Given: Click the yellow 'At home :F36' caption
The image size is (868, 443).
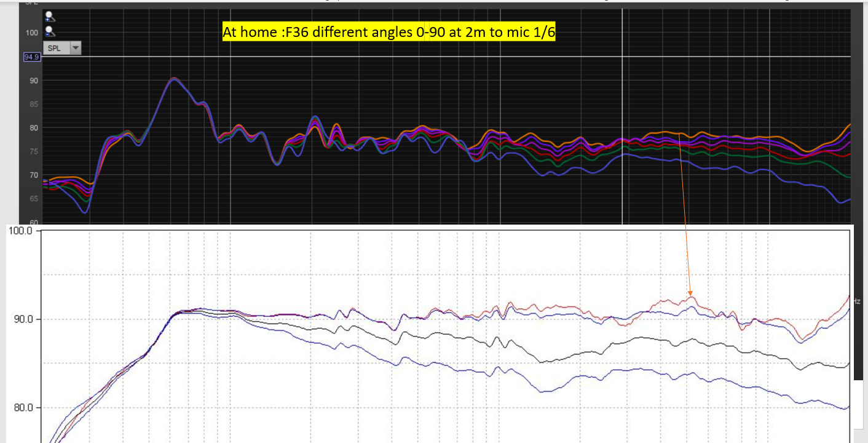Looking at the screenshot, I should coord(389,33).
